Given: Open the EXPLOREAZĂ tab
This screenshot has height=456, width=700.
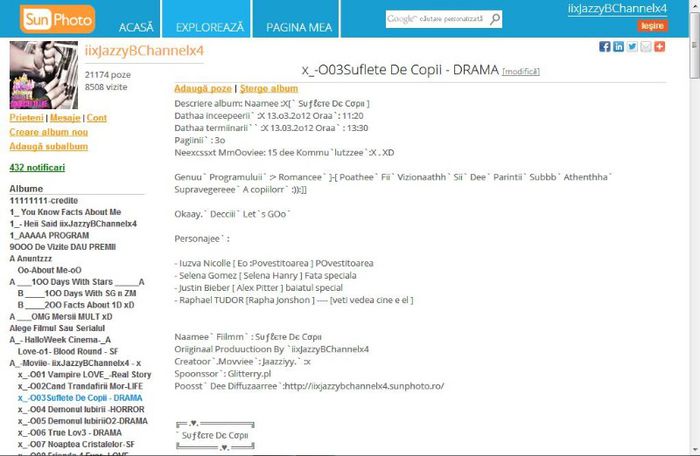Looking at the screenshot, I should 208,24.
